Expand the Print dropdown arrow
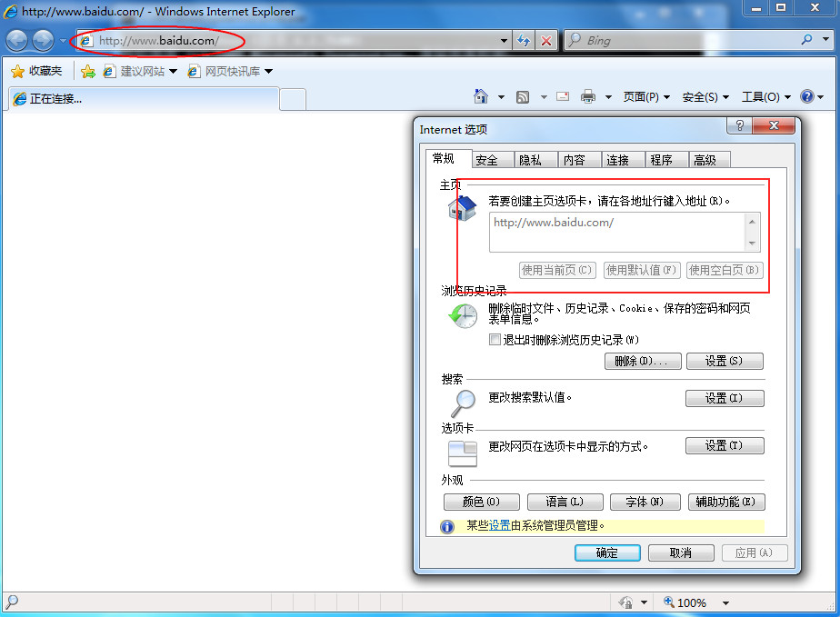Image resolution: width=840 pixels, height=617 pixels. coord(608,97)
